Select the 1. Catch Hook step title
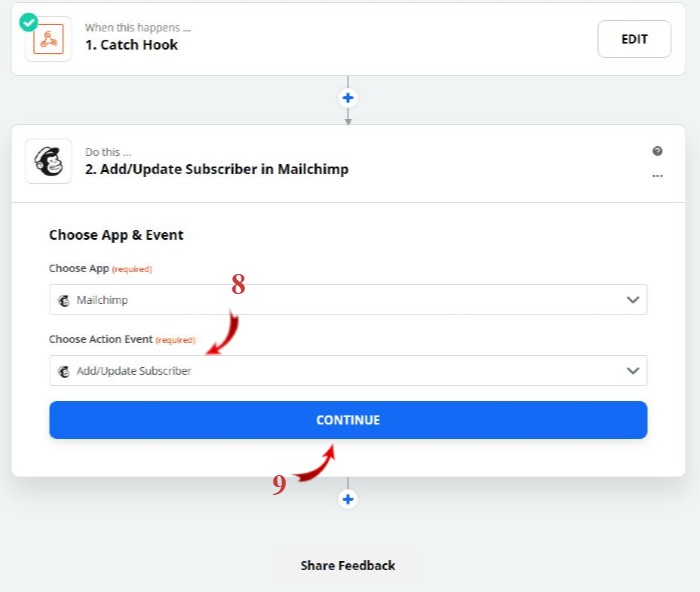The width and height of the screenshot is (700, 592). [x=131, y=45]
